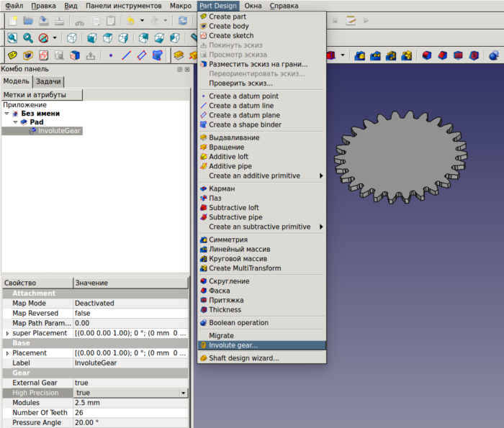Viewport: 504px width, 428px height.
Task: Click the Create body toolbar icon
Action: click(x=28, y=55)
